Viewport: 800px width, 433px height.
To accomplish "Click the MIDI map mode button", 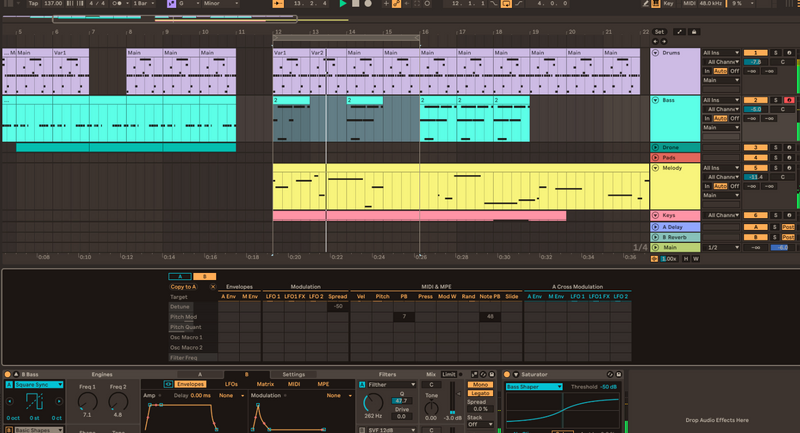I will pos(689,4).
